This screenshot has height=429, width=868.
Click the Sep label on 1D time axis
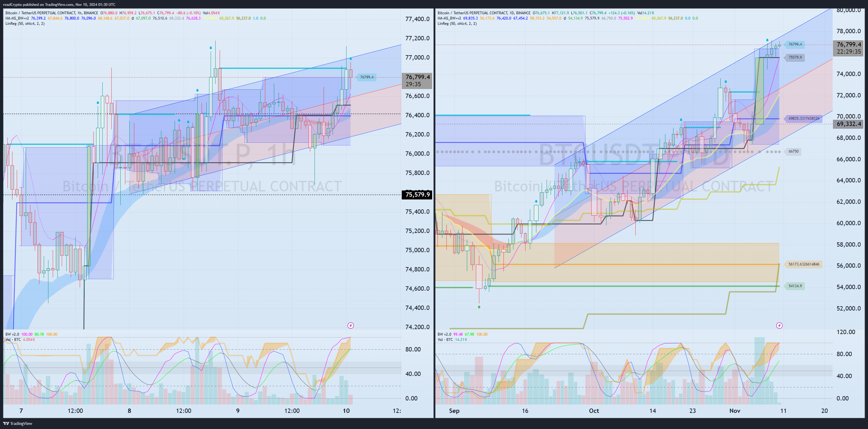pos(454,411)
